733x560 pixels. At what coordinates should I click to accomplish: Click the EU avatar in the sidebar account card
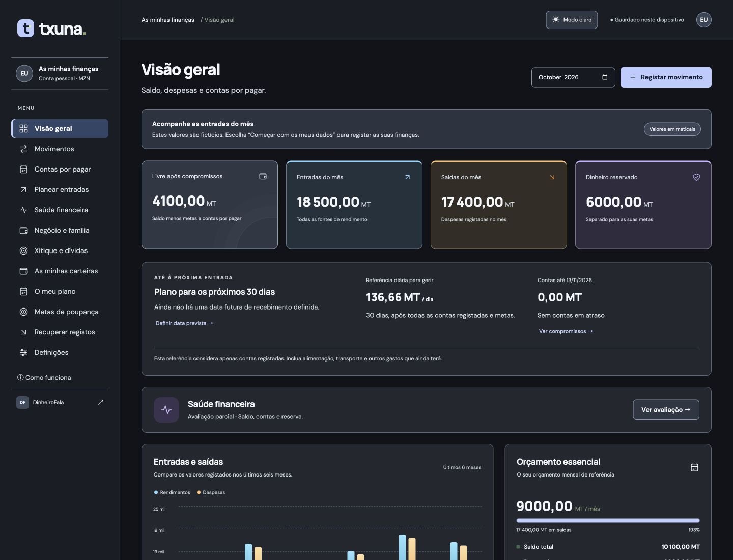coord(24,73)
